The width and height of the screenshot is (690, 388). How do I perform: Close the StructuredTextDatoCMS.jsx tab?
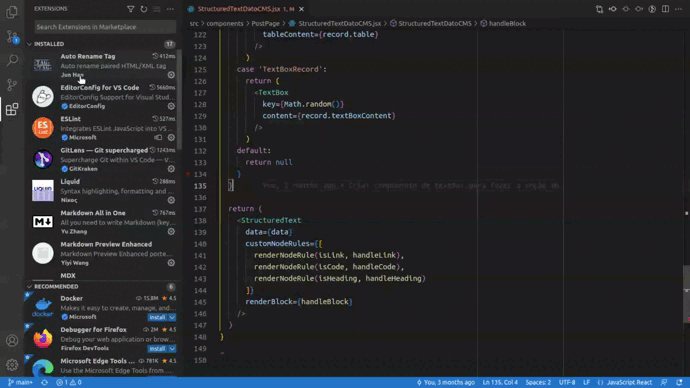pos(301,9)
